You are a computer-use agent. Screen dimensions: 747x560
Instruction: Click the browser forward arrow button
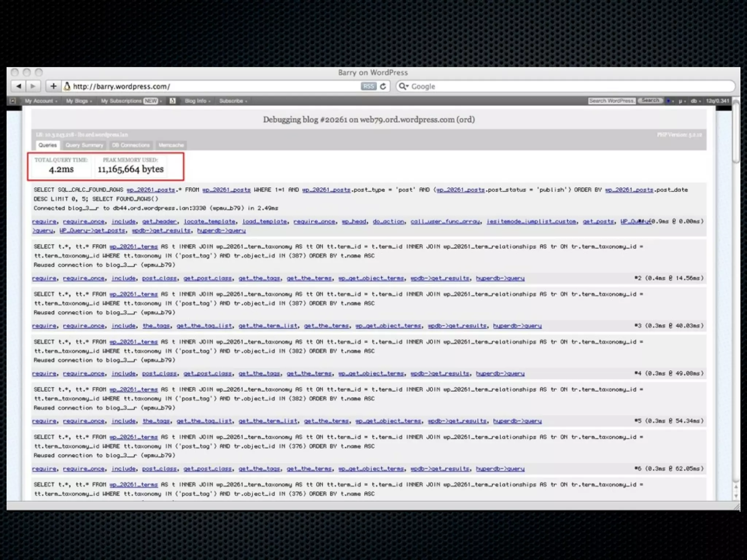click(33, 86)
